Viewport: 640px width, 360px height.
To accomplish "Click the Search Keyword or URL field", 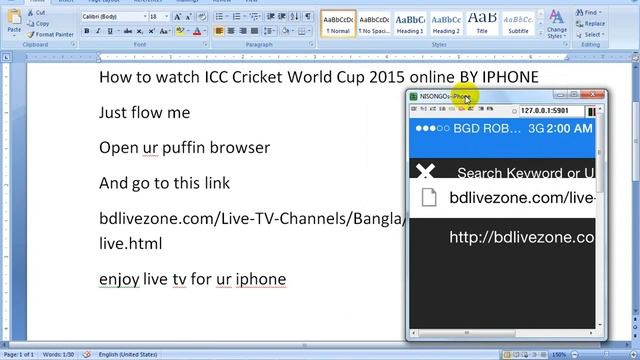I will [525, 173].
